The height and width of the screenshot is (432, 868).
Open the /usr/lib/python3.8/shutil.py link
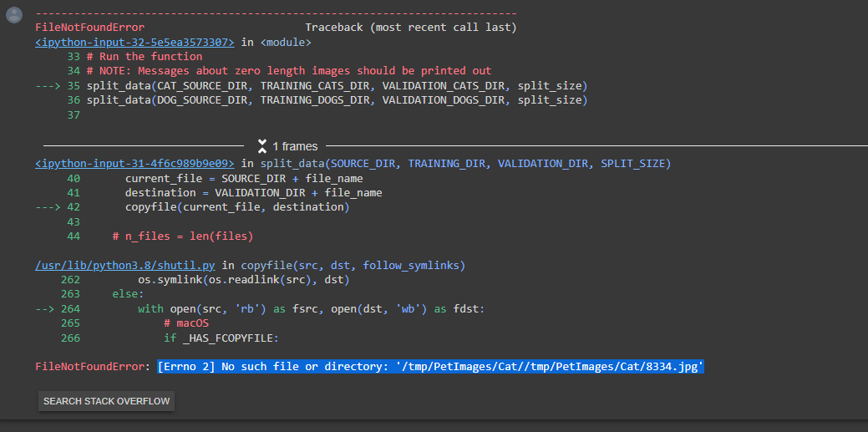click(125, 265)
